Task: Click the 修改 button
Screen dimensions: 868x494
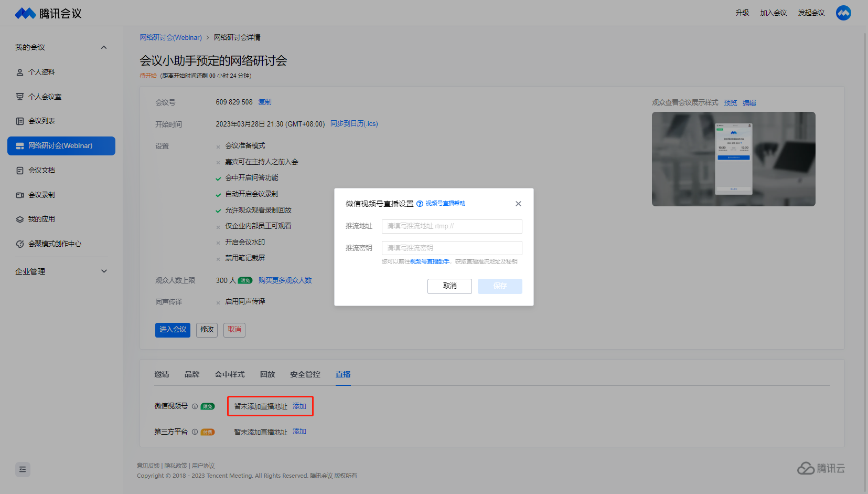Action: point(207,330)
